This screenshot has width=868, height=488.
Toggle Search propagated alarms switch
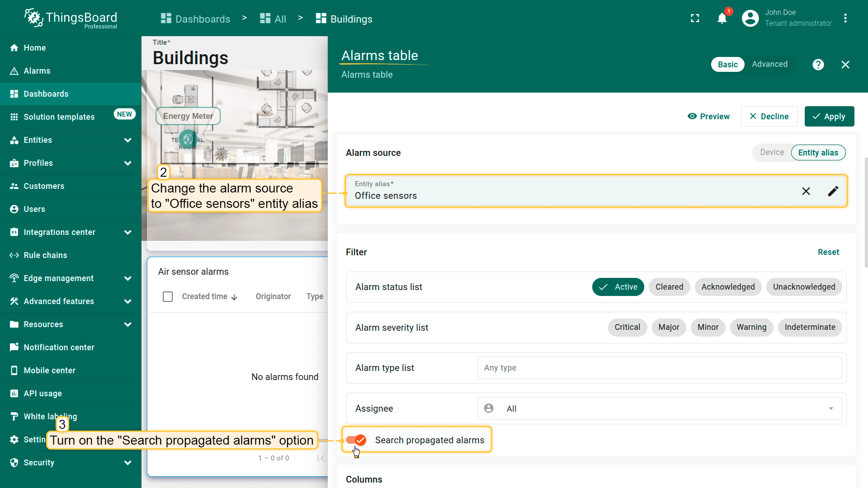click(356, 440)
